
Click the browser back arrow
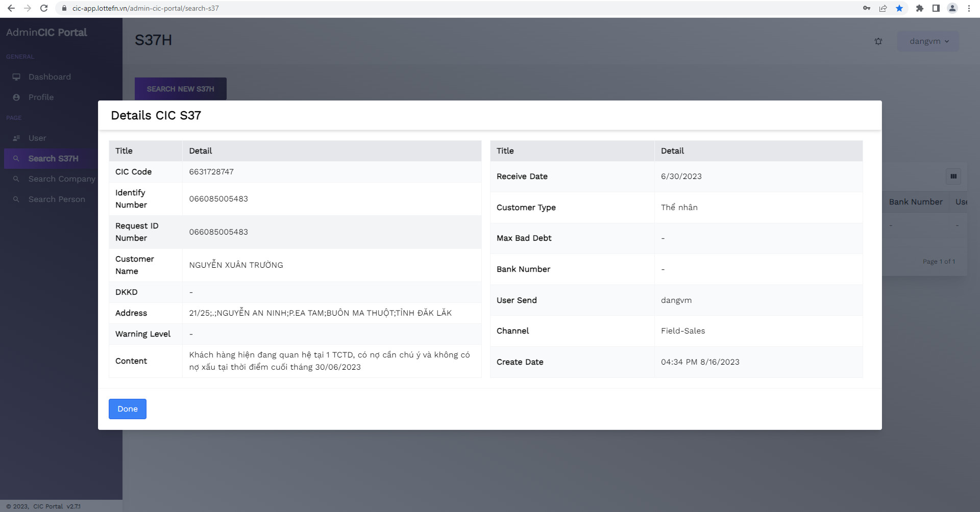(11, 8)
